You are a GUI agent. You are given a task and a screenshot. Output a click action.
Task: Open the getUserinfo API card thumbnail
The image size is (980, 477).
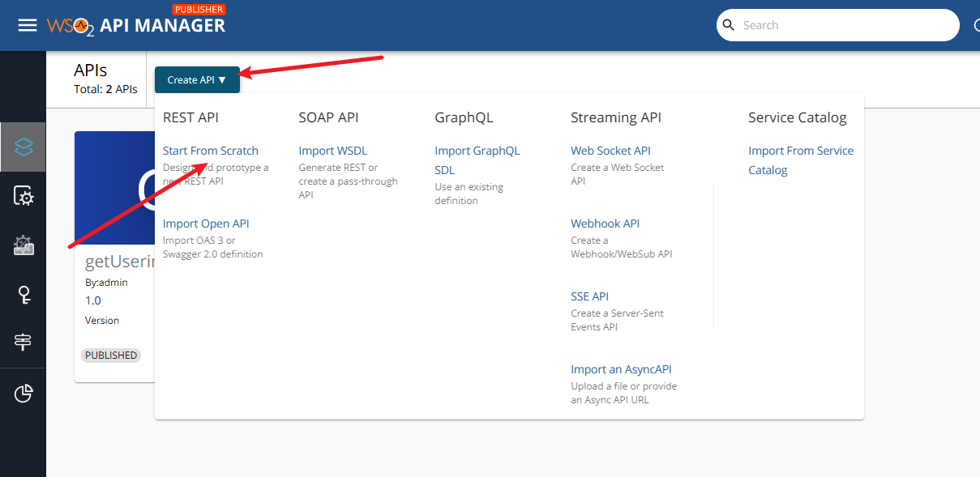tap(114, 188)
